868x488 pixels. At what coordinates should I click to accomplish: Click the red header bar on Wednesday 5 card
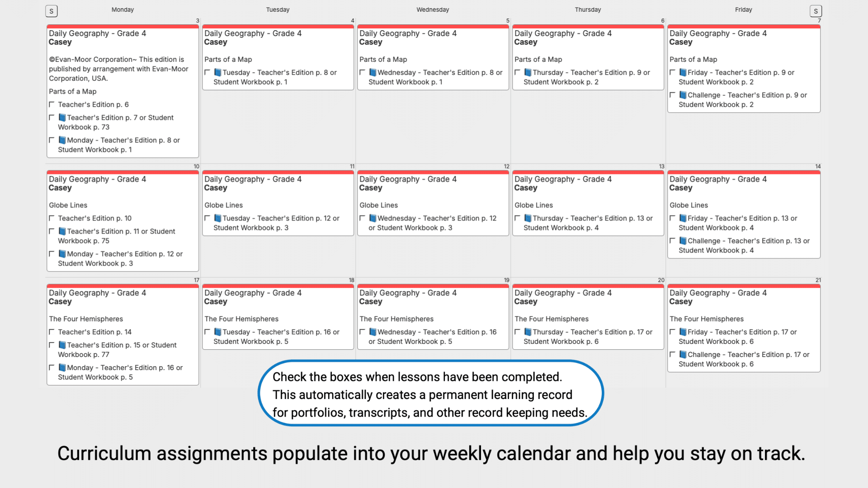[433, 27]
